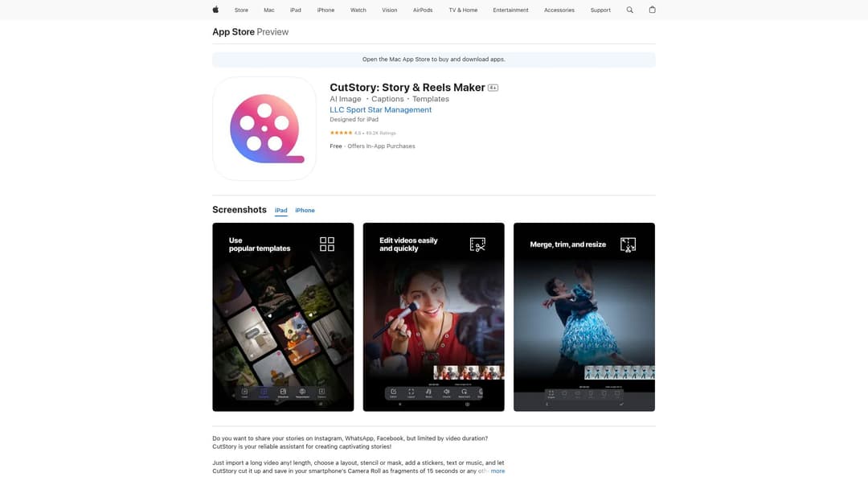Expand description with the 'more' link
Screen dimensions: 868x489
pyautogui.click(x=497, y=471)
